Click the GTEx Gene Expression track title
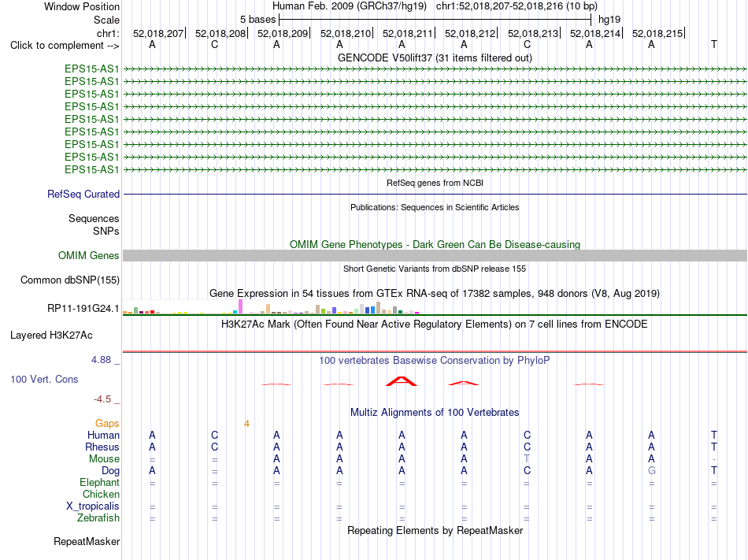The width and height of the screenshot is (748, 560). (x=435, y=293)
